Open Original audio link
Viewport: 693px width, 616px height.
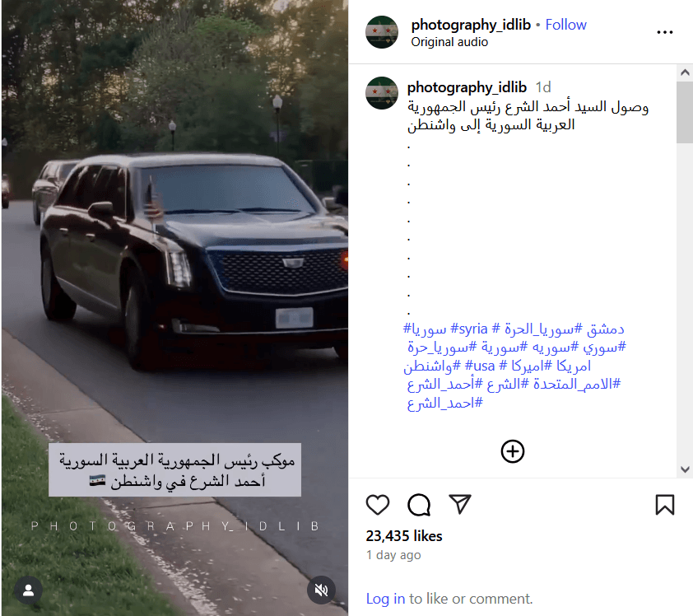click(449, 42)
